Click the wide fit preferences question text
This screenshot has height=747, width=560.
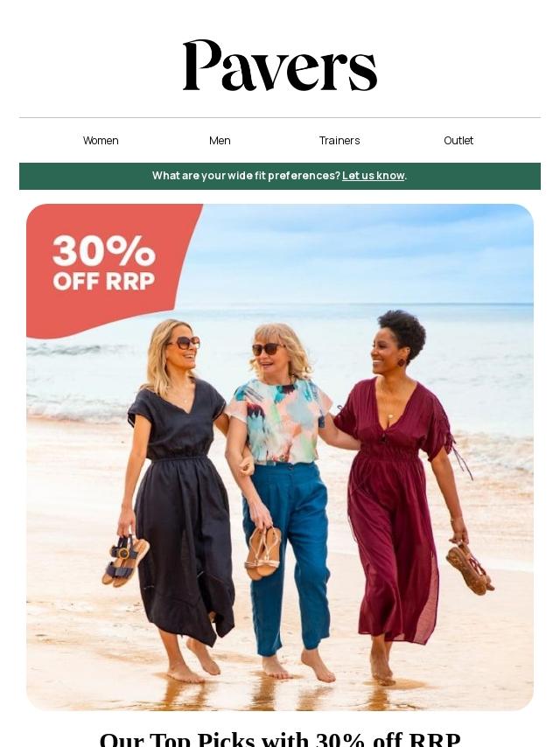pos(246,176)
